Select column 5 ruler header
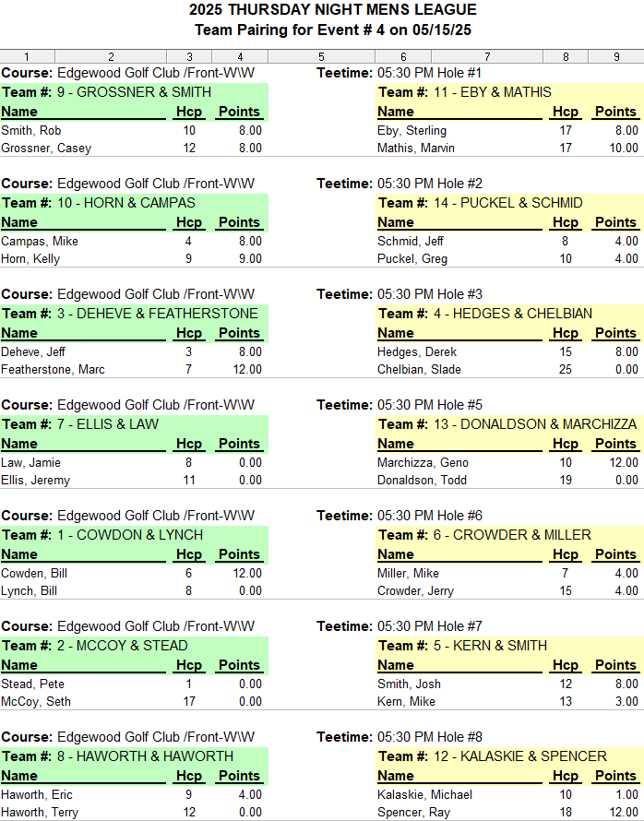The height and width of the screenshot is (821, 644). pyautogui.click(x=321, y=56)
